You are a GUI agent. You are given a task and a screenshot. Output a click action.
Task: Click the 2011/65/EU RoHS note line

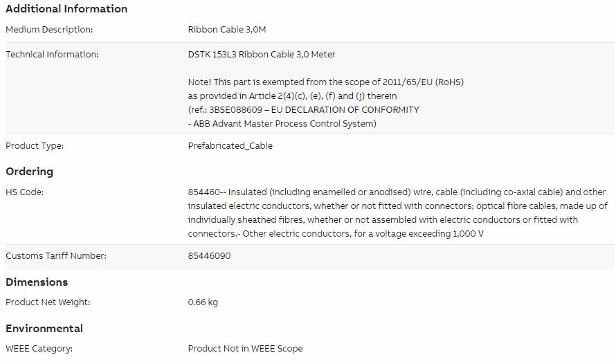coord(326,82)
